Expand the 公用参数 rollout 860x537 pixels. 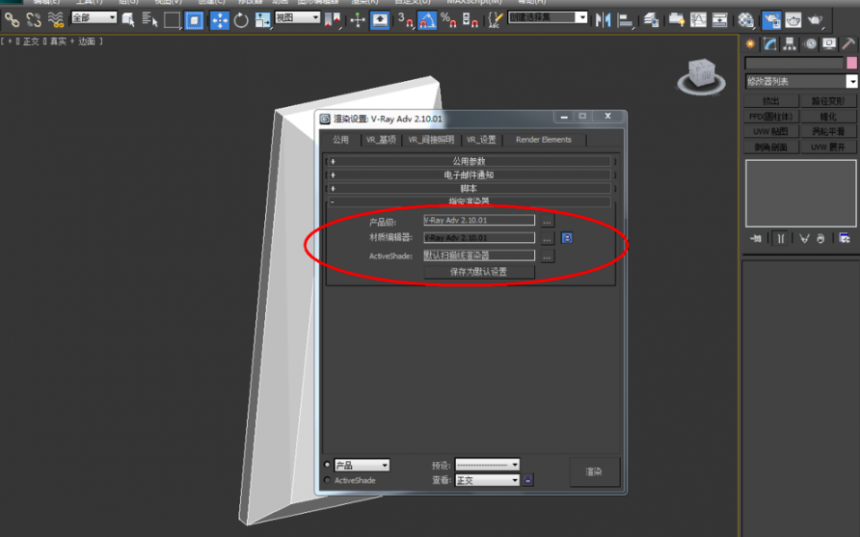tap(469, 161)
